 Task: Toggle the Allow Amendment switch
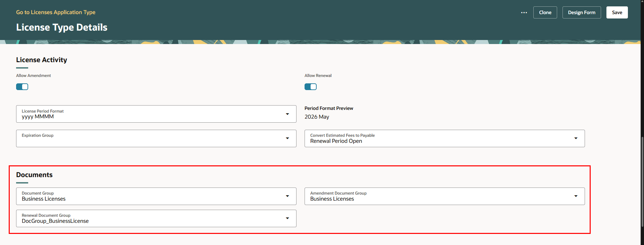(x=22, y=87)
